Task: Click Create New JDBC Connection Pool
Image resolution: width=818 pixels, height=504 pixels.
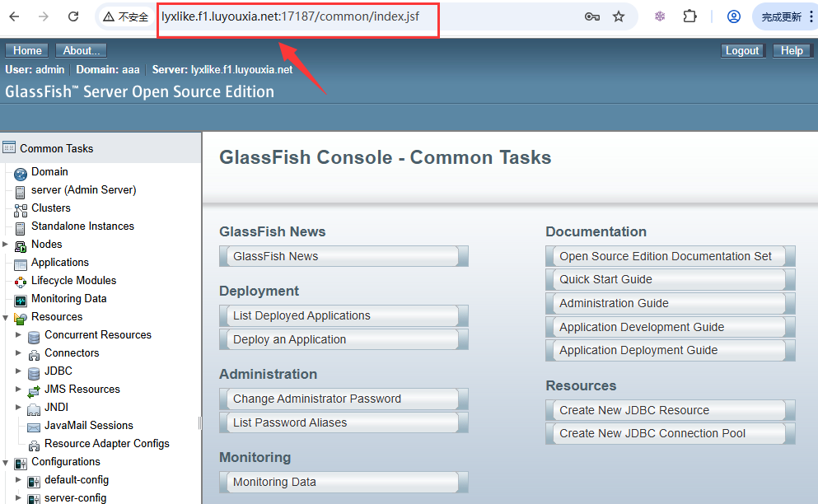Action: click(671, 433)
